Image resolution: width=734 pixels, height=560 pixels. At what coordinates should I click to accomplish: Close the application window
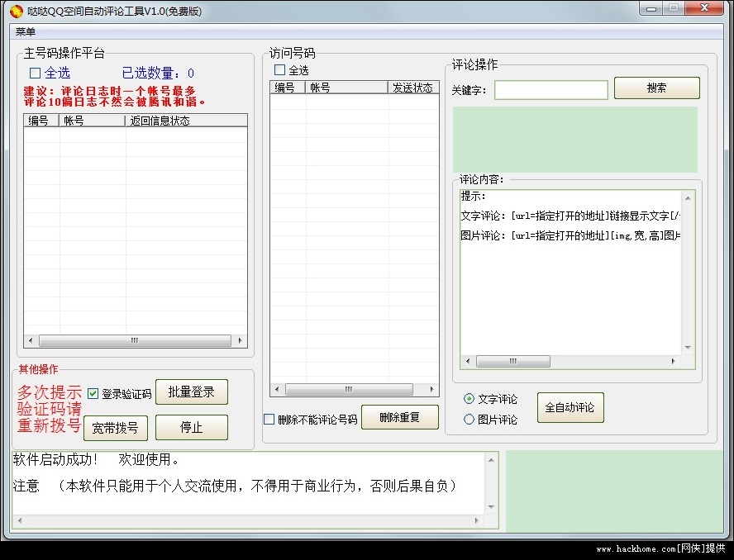pyautogui.click(x=704, y=8)
